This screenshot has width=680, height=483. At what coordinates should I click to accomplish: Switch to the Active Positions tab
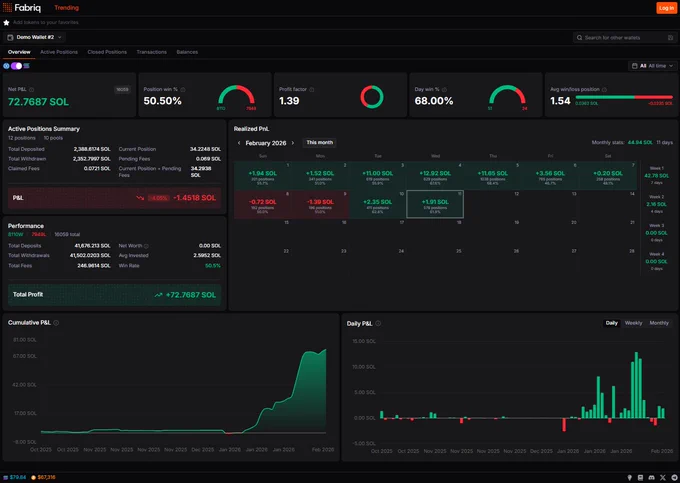59,52
